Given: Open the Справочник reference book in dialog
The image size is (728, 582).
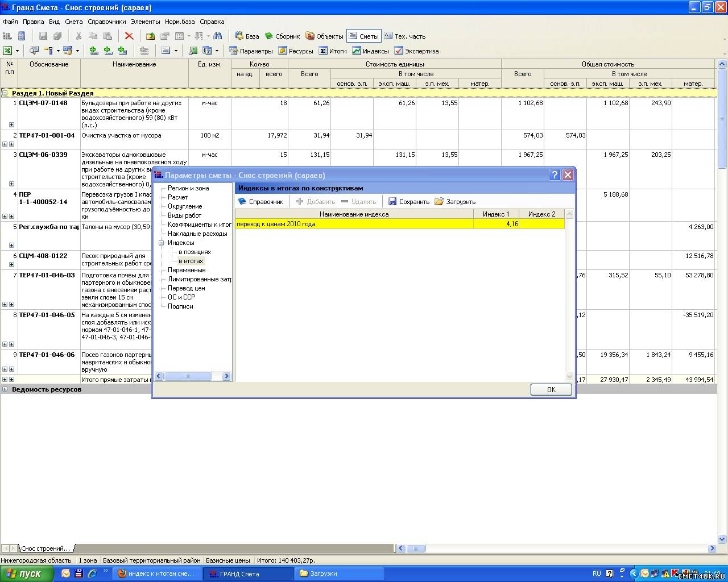Looking at the screenshot, I should pos(260,202).
